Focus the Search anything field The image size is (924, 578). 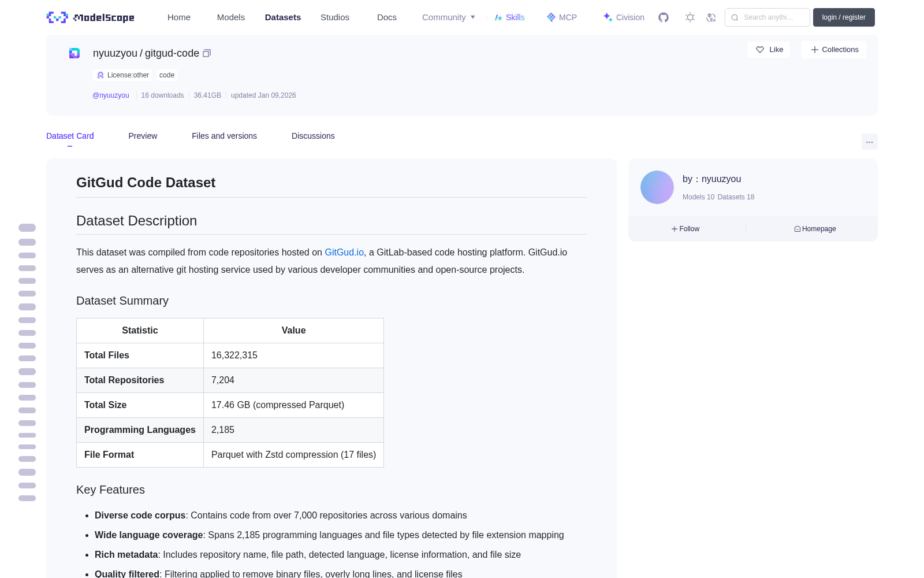(767, 17)
